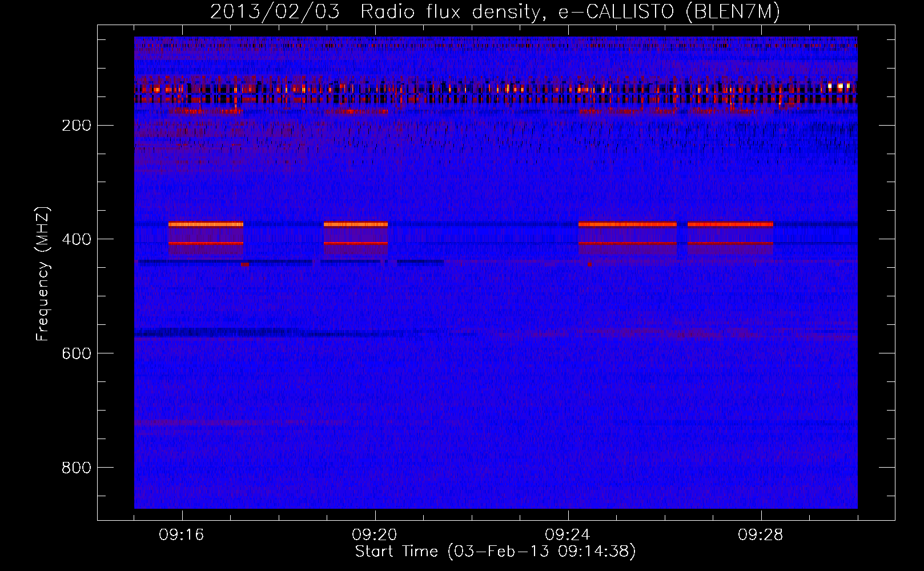
Task: Click the 600 frequency tick label
Action: pyautogui.click(x=77, y=354)
